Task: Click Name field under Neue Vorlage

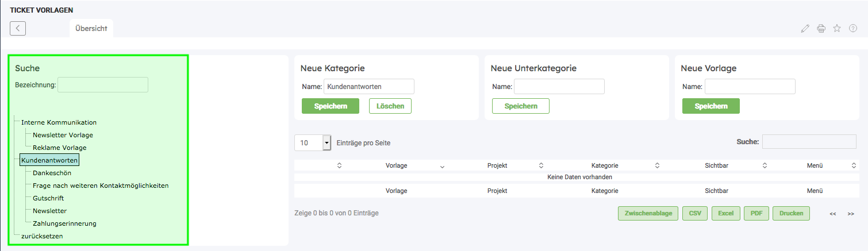Action: point(750,87)
